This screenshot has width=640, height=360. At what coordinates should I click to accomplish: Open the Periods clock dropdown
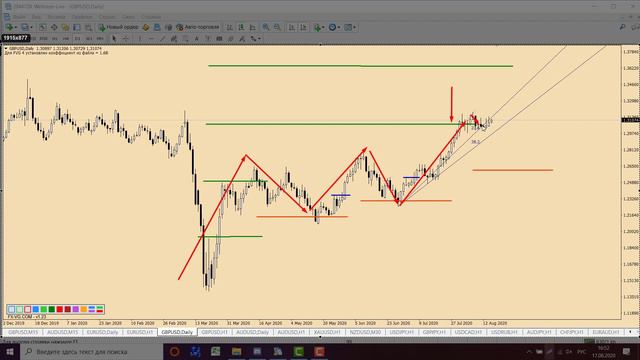[x=334, y=27]
